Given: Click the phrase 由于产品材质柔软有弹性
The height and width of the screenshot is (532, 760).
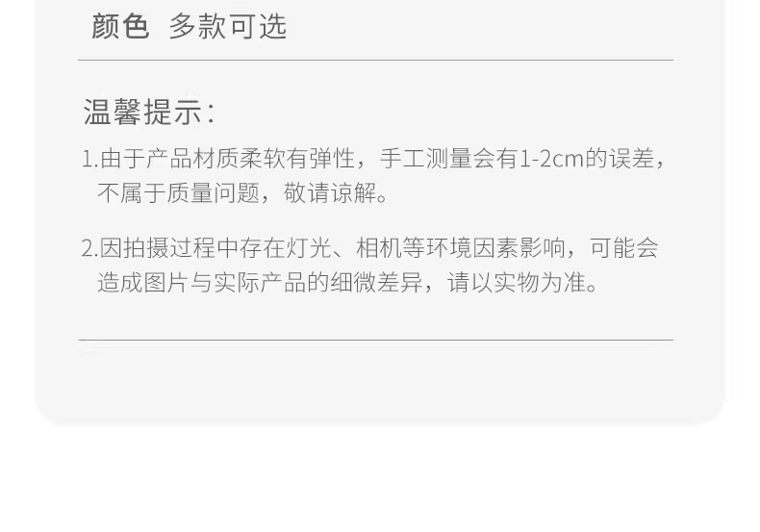Looking at the screenshot, I should [x=228, y=159].
